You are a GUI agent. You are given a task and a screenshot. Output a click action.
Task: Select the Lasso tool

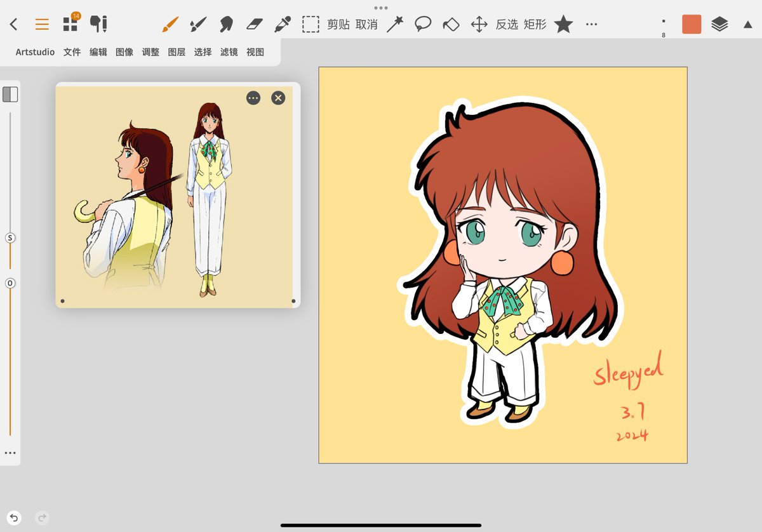(x=423, y=25)
